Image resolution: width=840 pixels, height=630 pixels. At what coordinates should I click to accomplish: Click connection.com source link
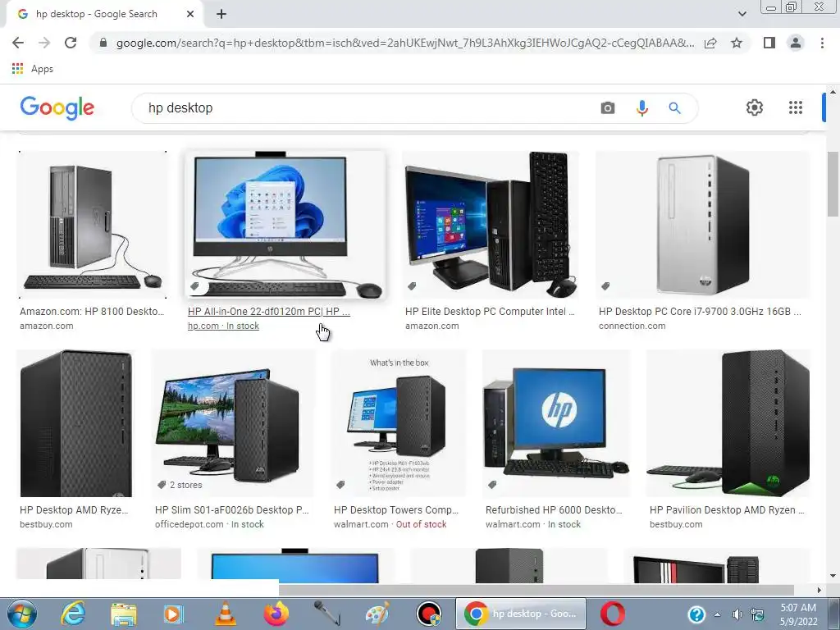(632, 326)
